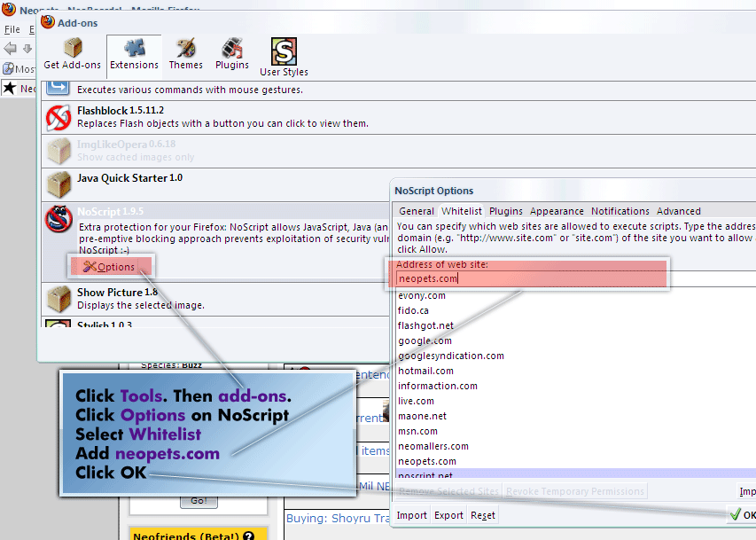
Task: Switch to the Plugins section
Action: tap(232, 54)
